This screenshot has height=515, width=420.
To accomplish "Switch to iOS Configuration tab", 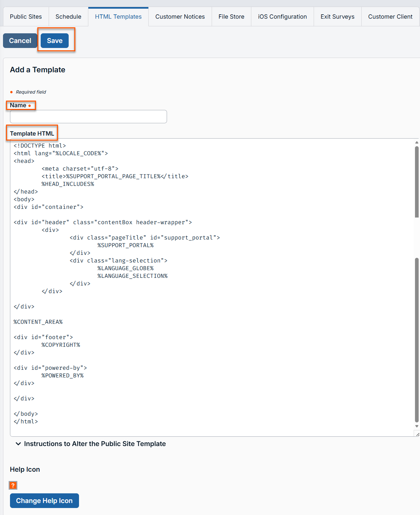I will (x=282, y=17).
